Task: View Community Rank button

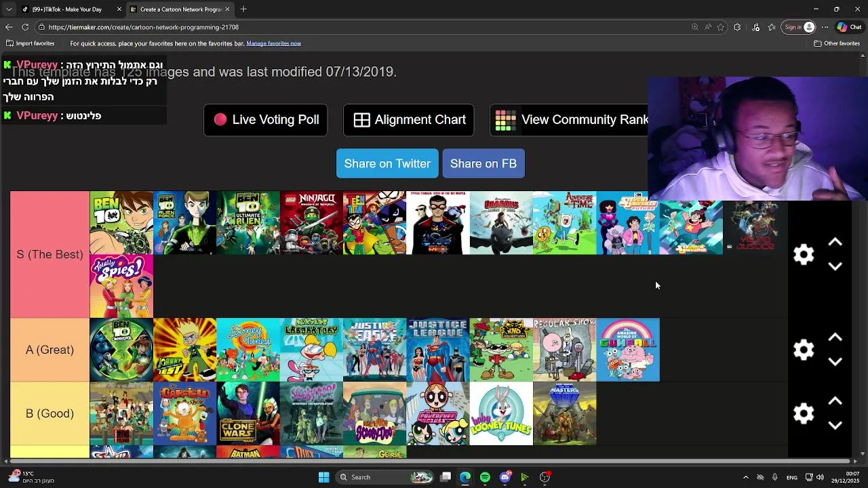Action: pyautogui.click(x=570, y=120)
